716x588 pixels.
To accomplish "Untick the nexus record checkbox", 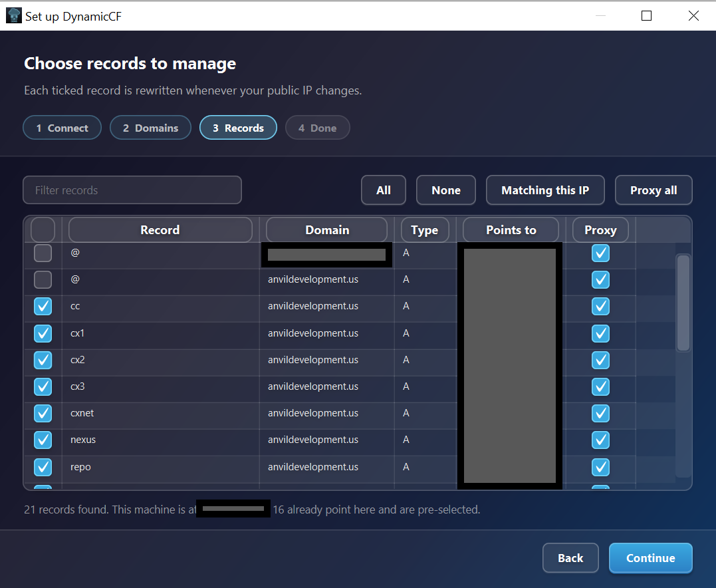I will coord(43,440).
